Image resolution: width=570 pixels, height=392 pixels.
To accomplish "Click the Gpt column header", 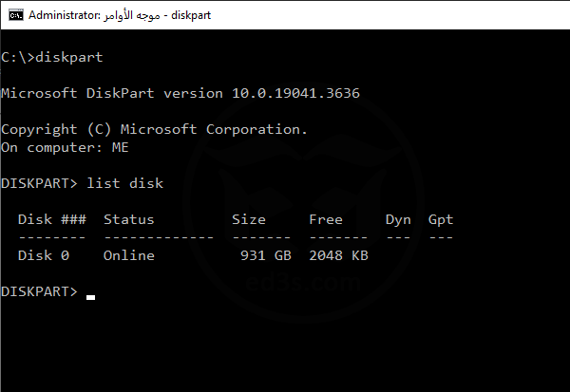I will [x=441, y=219].
